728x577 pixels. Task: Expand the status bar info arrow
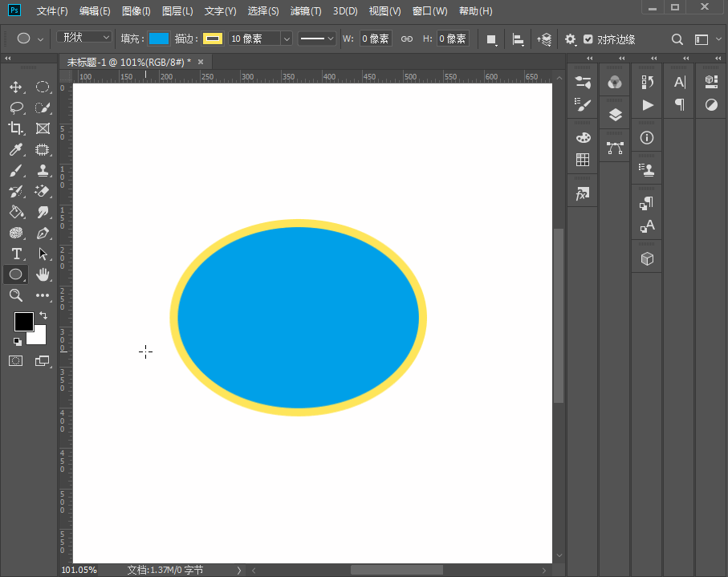tap(238, 571)
